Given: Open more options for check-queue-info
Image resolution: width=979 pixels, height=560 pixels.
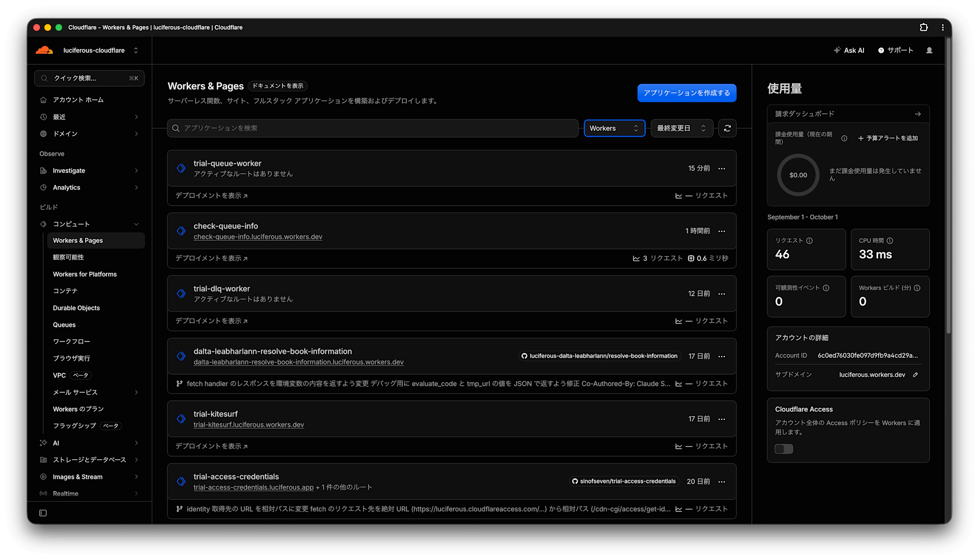Looking at the screenshot, I should click(x=722, y=231).
